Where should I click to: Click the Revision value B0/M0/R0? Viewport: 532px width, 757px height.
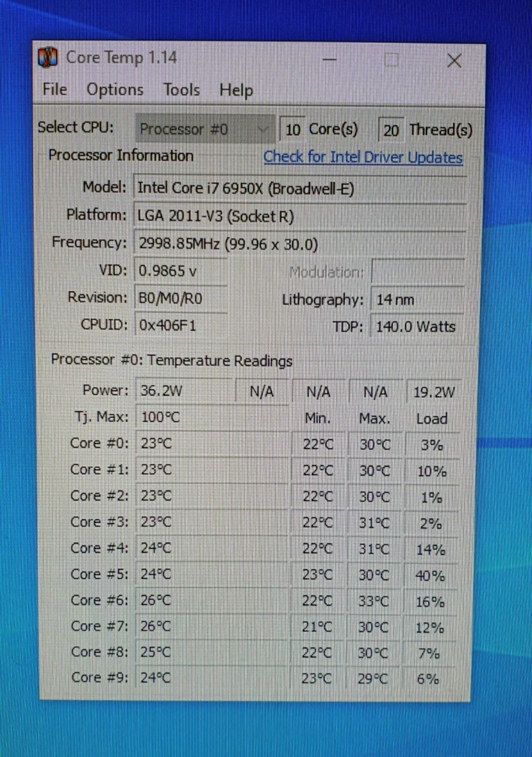pos(181,298)
